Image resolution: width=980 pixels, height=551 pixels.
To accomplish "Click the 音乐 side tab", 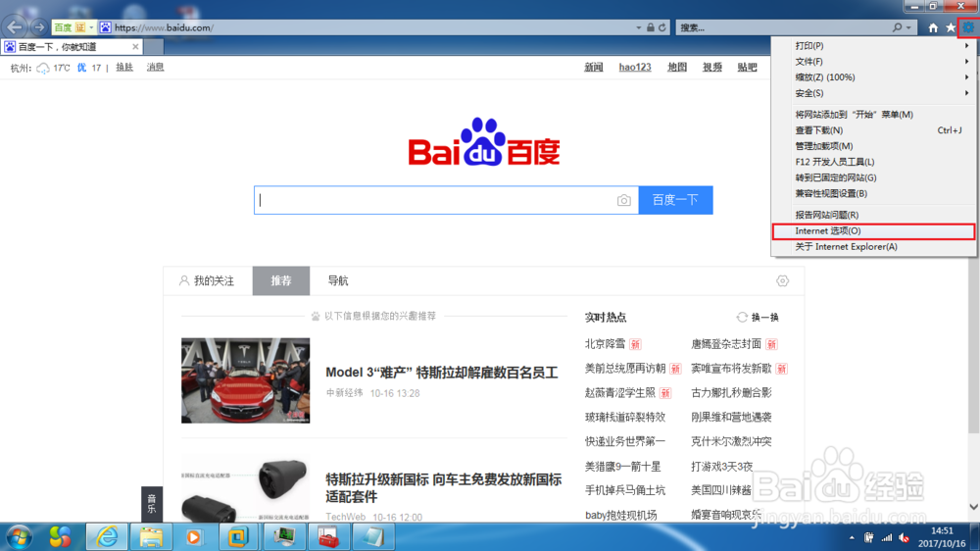I will (152, 504).
